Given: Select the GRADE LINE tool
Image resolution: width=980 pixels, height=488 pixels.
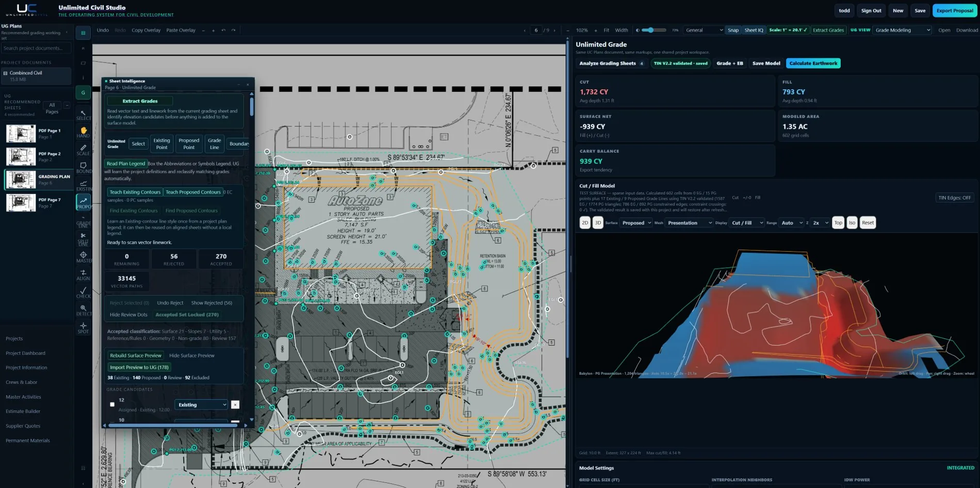Looking at the screenshot, I should tap(83, 221).
